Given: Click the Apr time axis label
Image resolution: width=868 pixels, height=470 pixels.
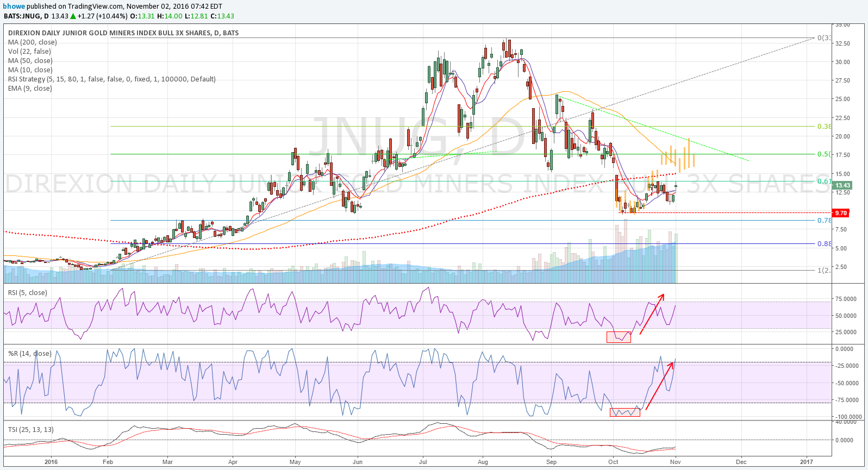Looking at the screenshot, I should point(233,462).
